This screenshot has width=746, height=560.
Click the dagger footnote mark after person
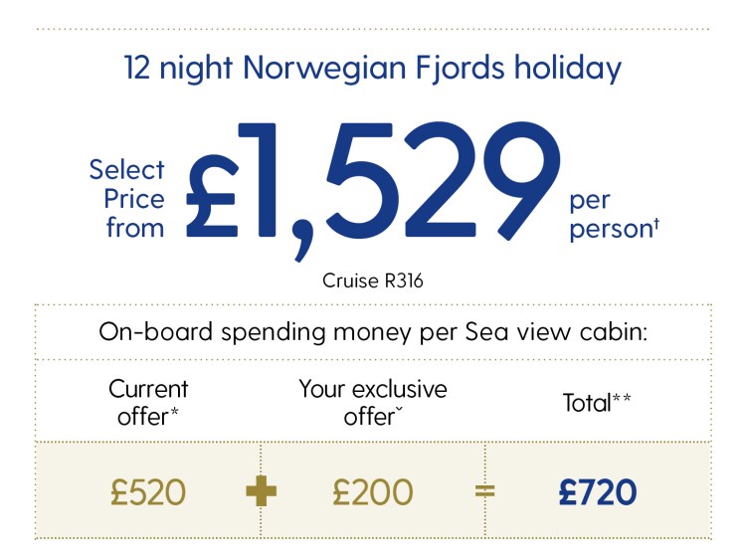click(656, 224)
